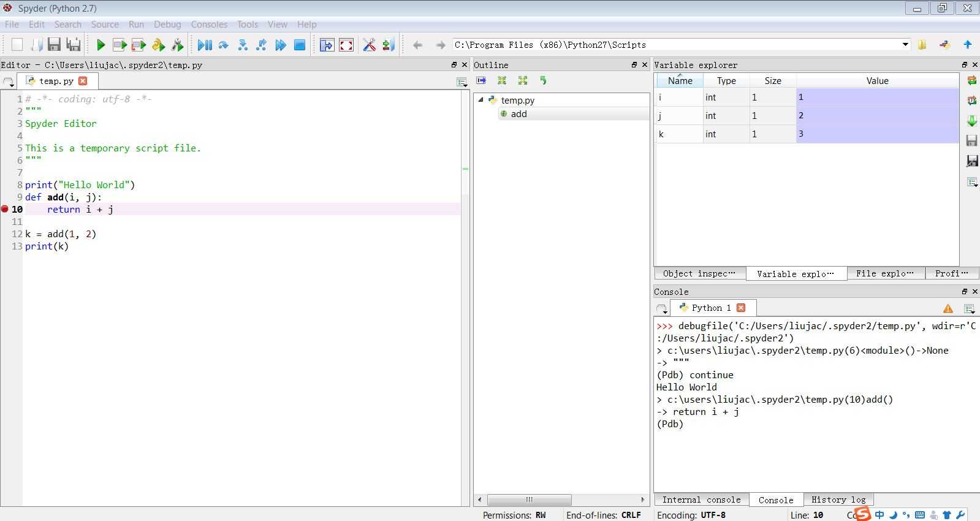The image size is (980, 521).
Task: Maximize the current pane
Action: pos(327,45)
